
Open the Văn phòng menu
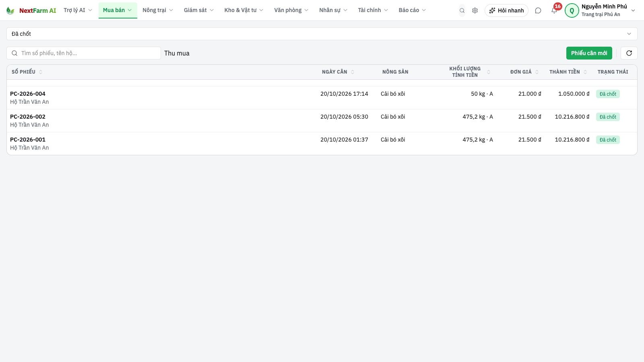coord(291,10)
